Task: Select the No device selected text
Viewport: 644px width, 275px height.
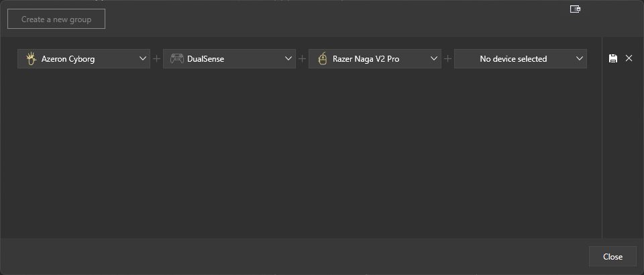Action: (x=513, y=59)
